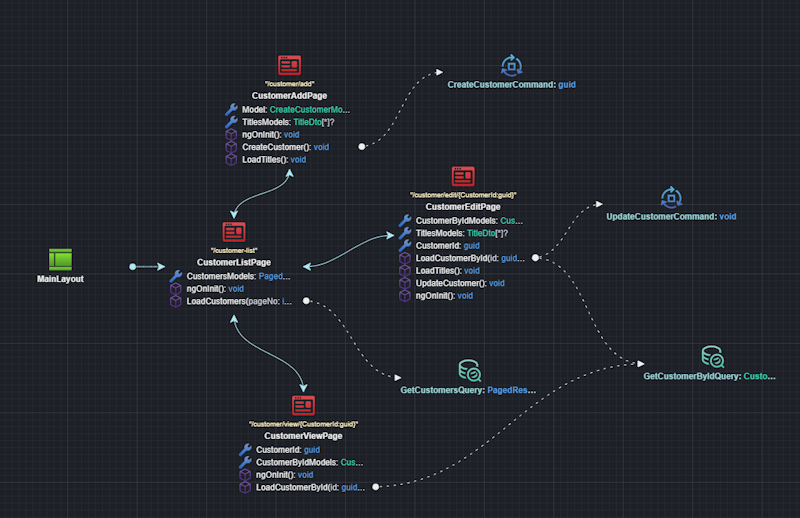
Task: Click the GetCustomersQuery: PagedRes... label
Action: click(x=468, y=390)
